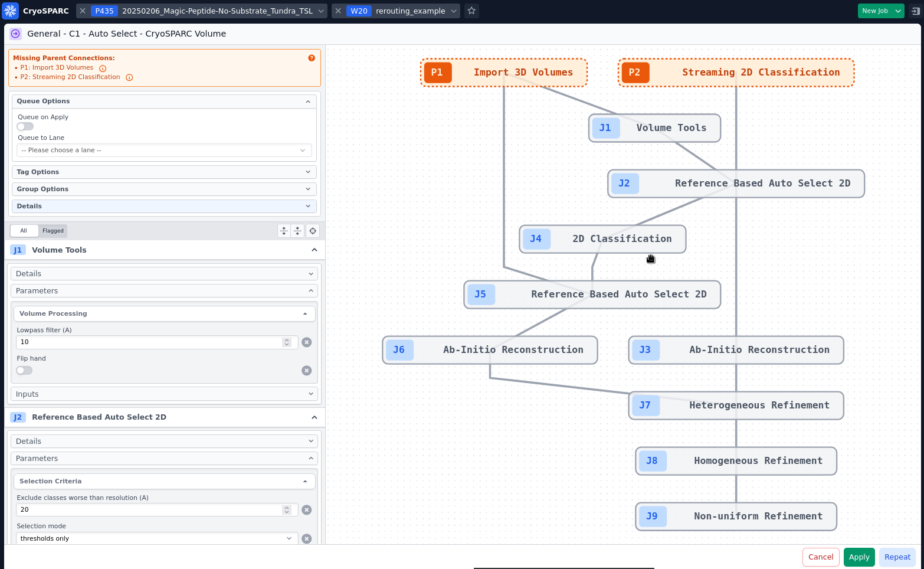Toggle the Queue on Apply switch

(x=25, y=126)
